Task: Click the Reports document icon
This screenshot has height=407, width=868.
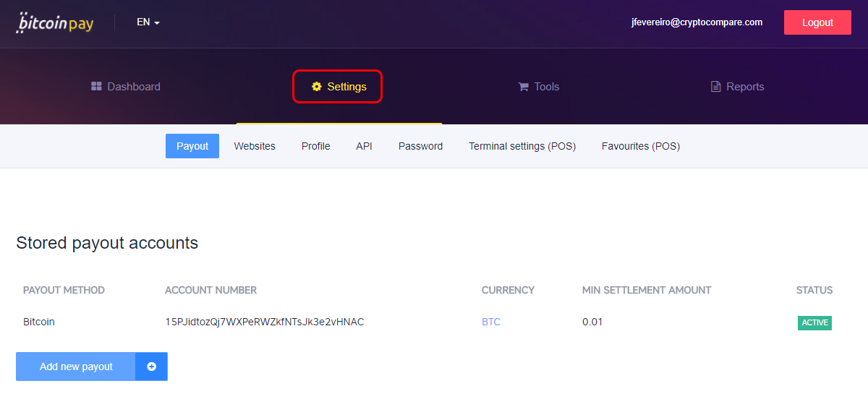Action: (716, 87)
